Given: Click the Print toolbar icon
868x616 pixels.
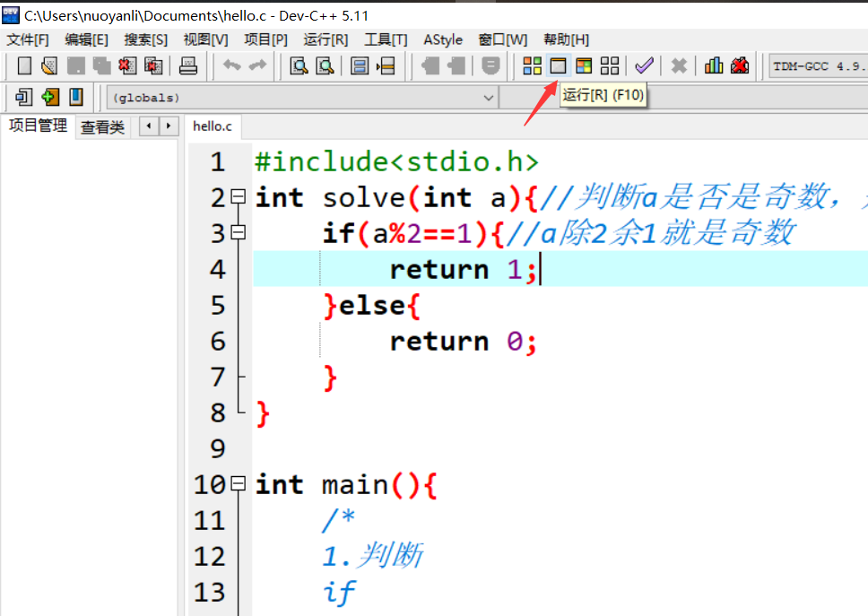Looking at the screenshot, I should pyautogui.click(x=188, y=65).
